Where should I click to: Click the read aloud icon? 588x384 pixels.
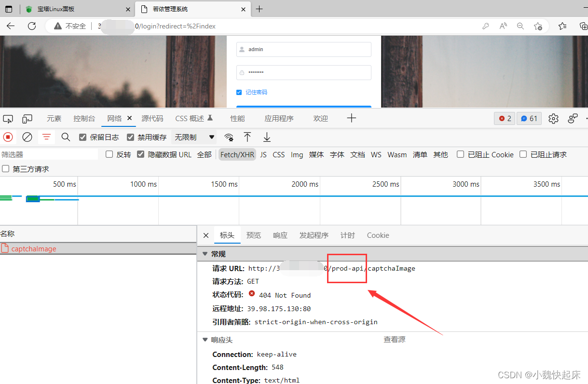pos(503,26)
